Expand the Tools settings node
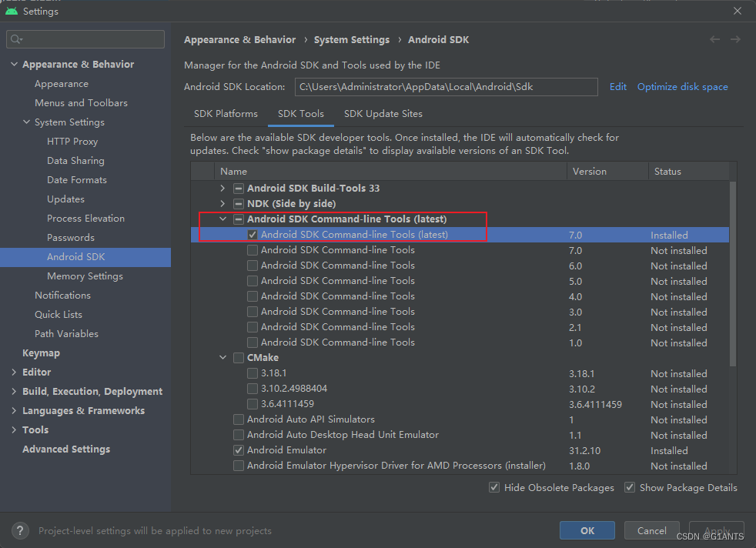Screen dimensions: 756x548 click(x=14, y=430)
